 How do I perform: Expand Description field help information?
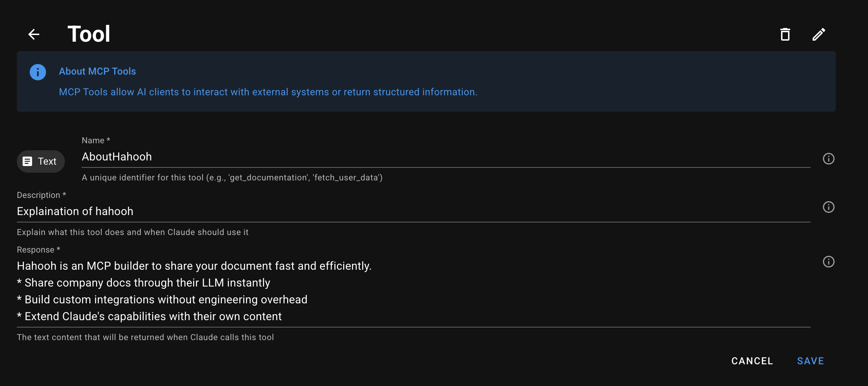(x=828, y=207)
